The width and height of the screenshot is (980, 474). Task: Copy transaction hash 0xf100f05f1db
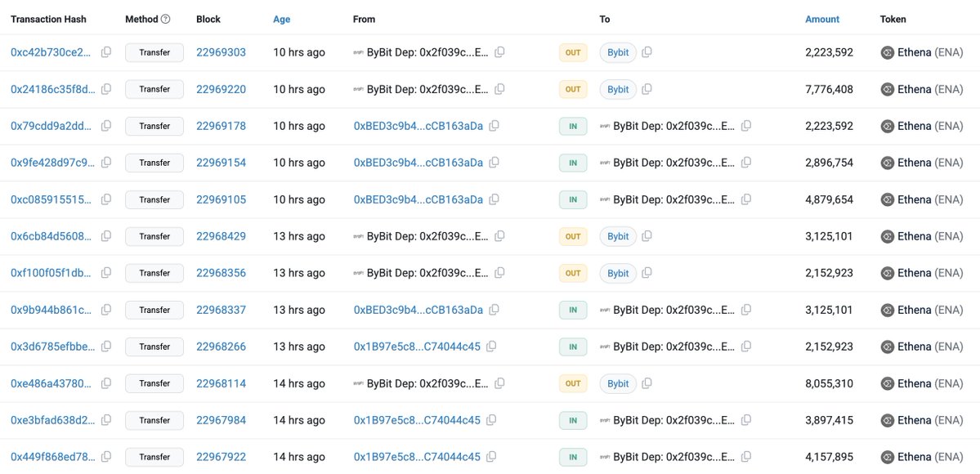[x=106, y=273]
